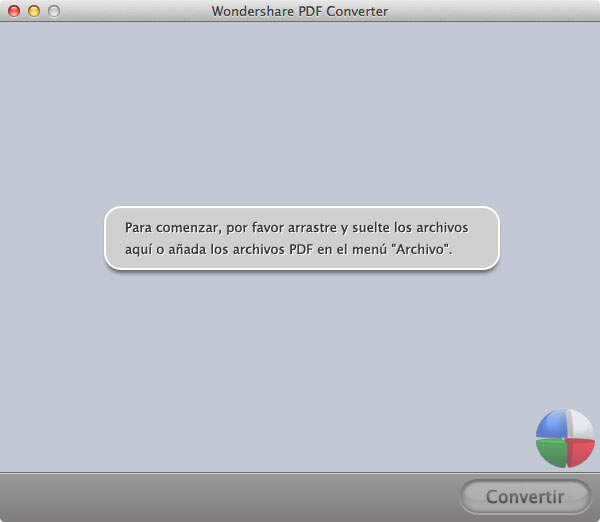Click the "Para comenzar" drop files message box
Image resolution: width=600 pixels, height=522 pixels.
coord(302,238)
